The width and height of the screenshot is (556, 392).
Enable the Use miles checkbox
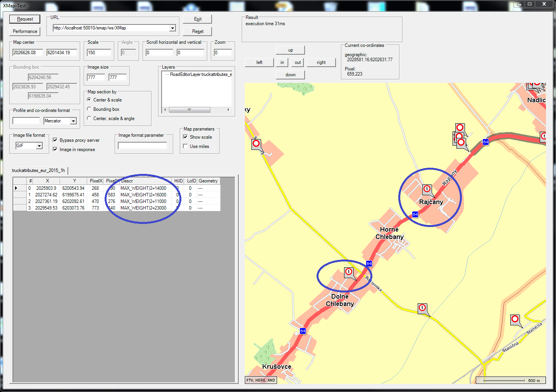point(185,146)
